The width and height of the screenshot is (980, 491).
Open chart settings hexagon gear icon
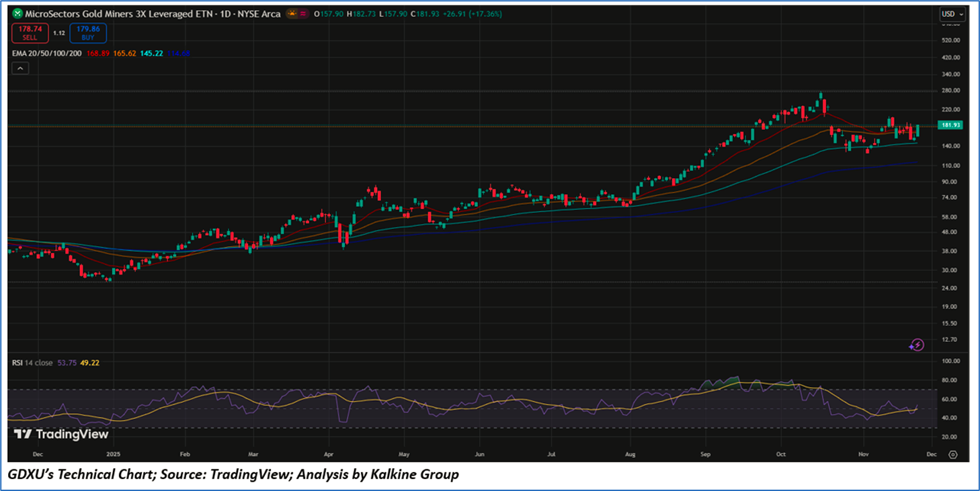tap(952, 455)
